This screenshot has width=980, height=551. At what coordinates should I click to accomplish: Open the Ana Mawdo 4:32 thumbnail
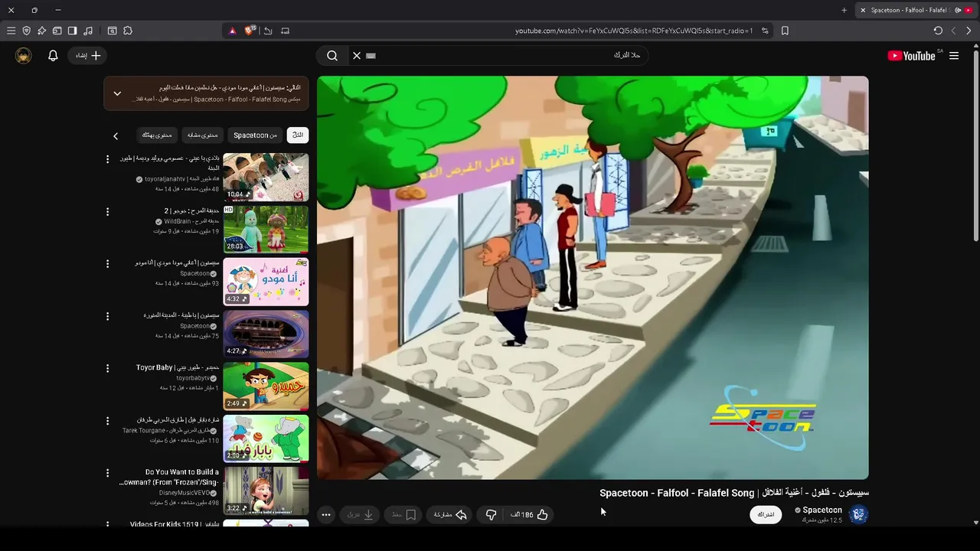(x=266, y=282)
